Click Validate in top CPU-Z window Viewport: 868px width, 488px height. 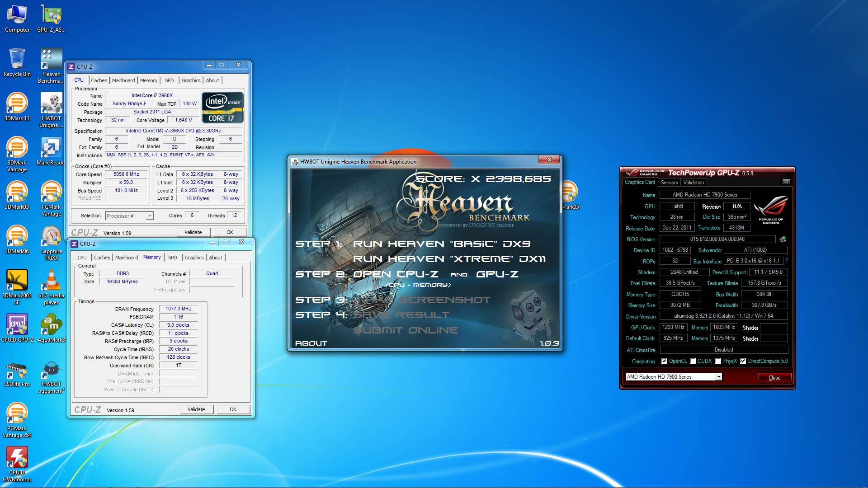[x=193, y=232]
